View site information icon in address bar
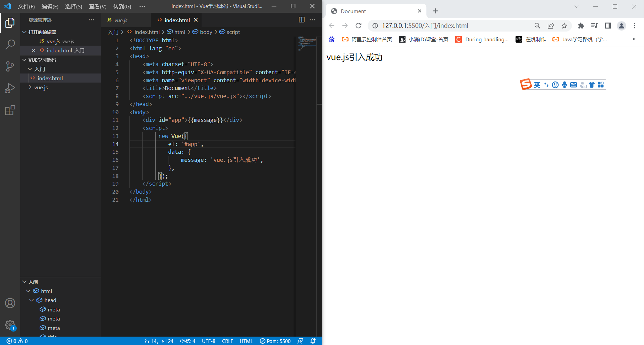The image size is (644, 345). pyautogui.click(x=375, y=26)
